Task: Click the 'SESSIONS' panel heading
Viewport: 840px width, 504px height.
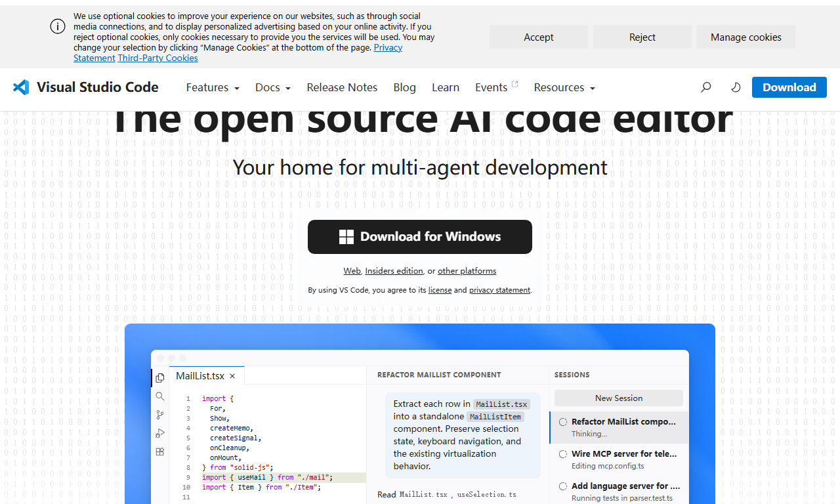Action: (x=572, y=375)
